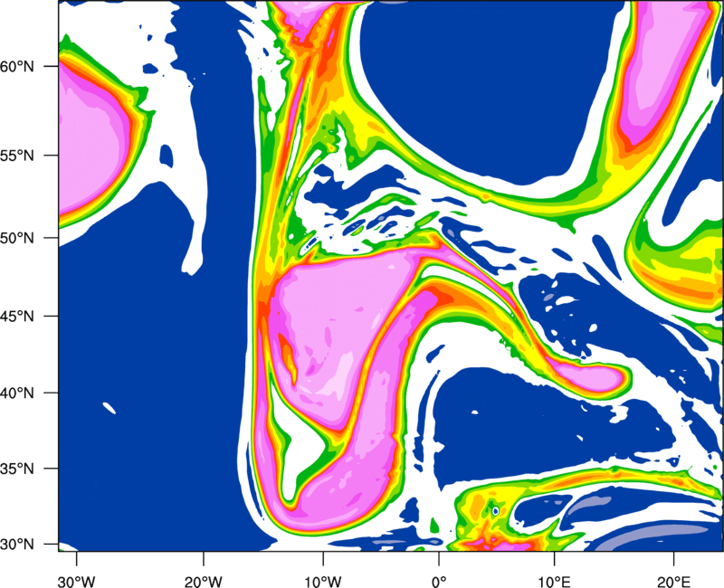The image size is (724, 588).
Task: Click the 30°N latitude label
Action: point(17,545)
